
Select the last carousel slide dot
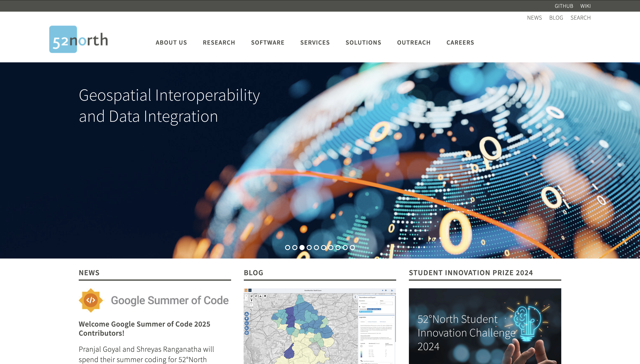(352, 248)
